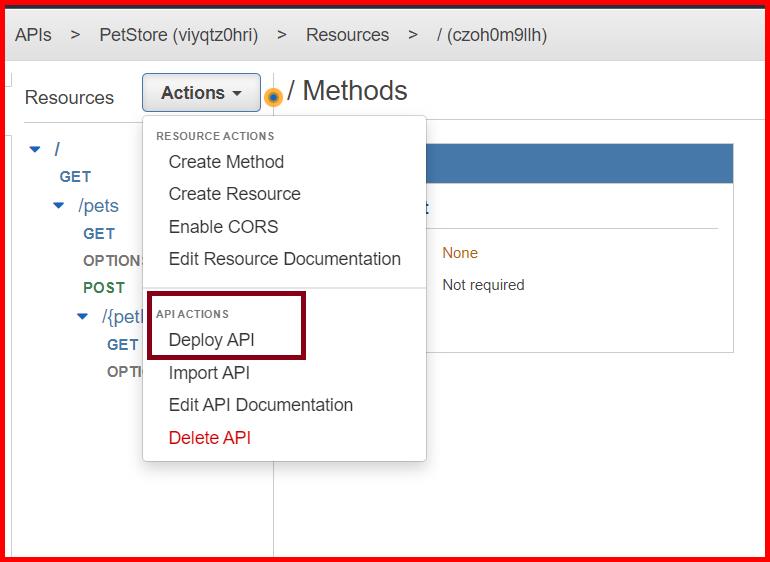Screen dimensions: 770x562
Task: Click / (czoh0m9llh) breadcrumb
Action: click(492, 35)
